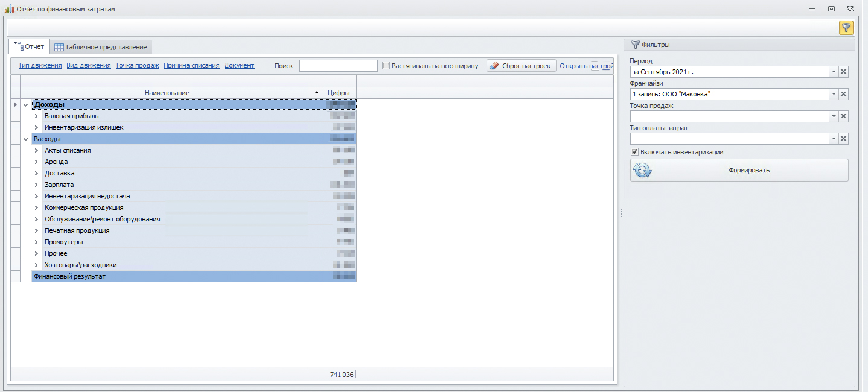868x392 pixels.
Task: Click the yellow filter icon at top right
Action: 846,28
